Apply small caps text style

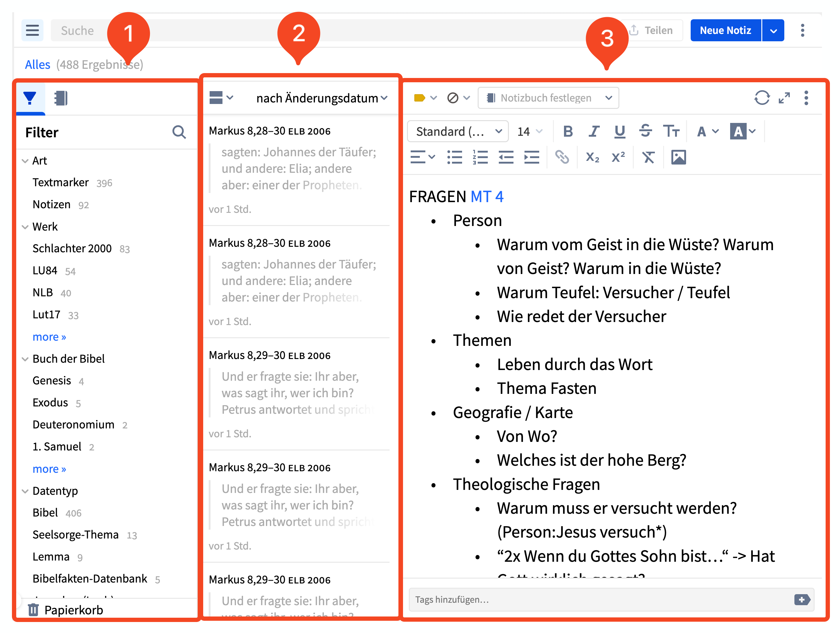point(671,131)
